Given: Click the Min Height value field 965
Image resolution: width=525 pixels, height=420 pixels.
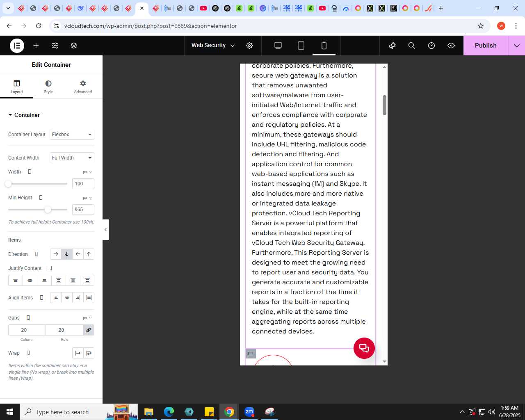Looking at the screenshot, I should coord(83,210).
